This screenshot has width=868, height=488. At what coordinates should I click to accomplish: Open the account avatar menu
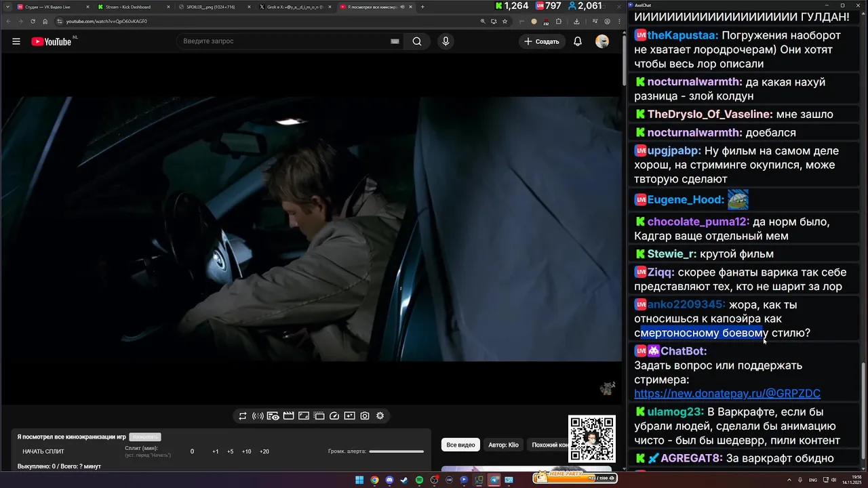click(x=602, y=41)
